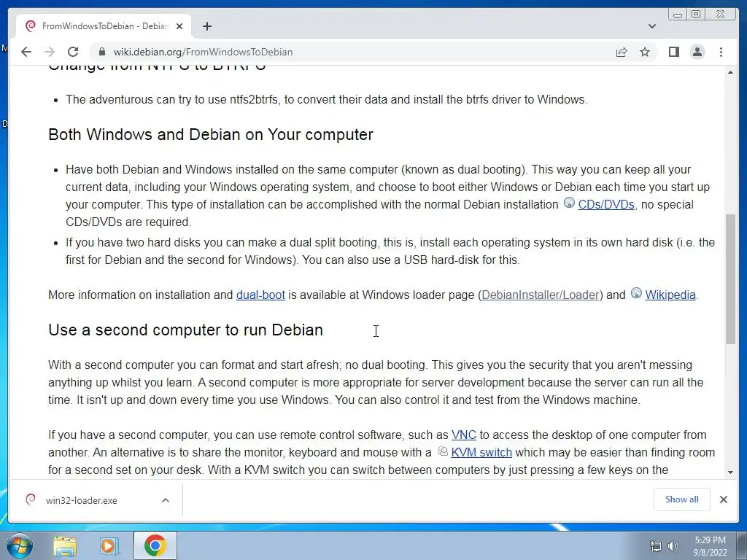Open the Windows Start menu

(19, 545)
